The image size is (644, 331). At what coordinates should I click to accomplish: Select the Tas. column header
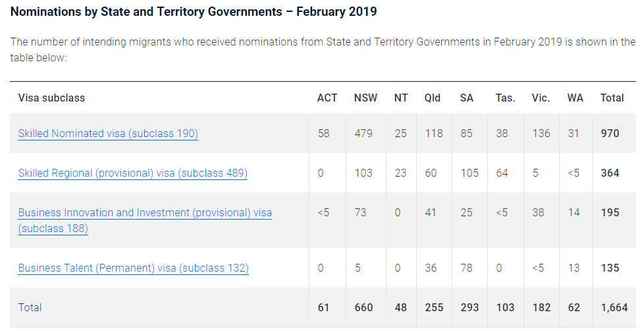click(505, 98)
